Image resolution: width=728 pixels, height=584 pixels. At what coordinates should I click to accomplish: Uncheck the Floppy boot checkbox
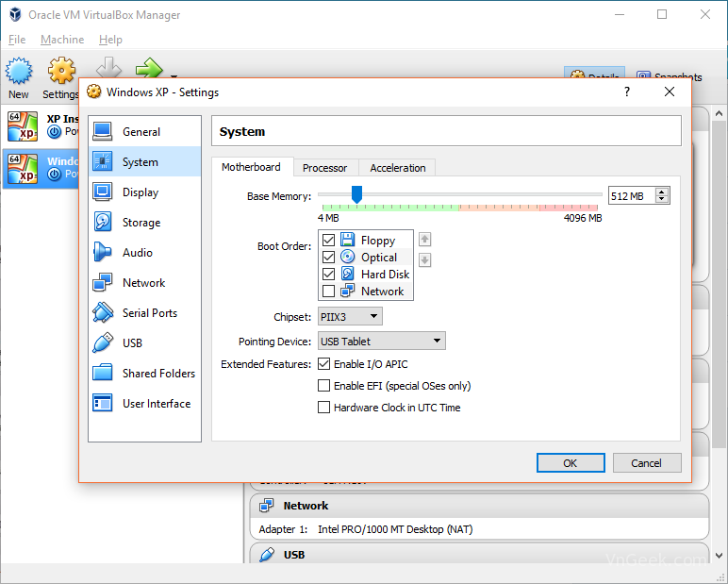tap(329, 241)
